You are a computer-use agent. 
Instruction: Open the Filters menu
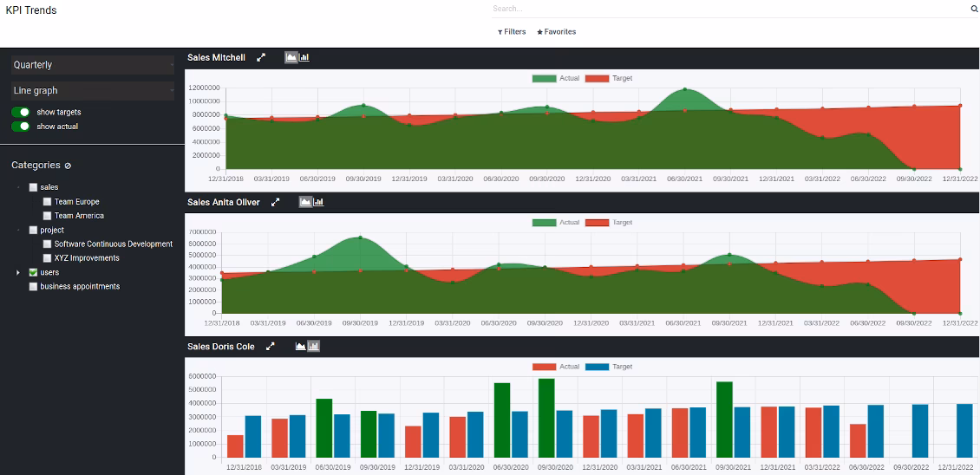[512, 32]
